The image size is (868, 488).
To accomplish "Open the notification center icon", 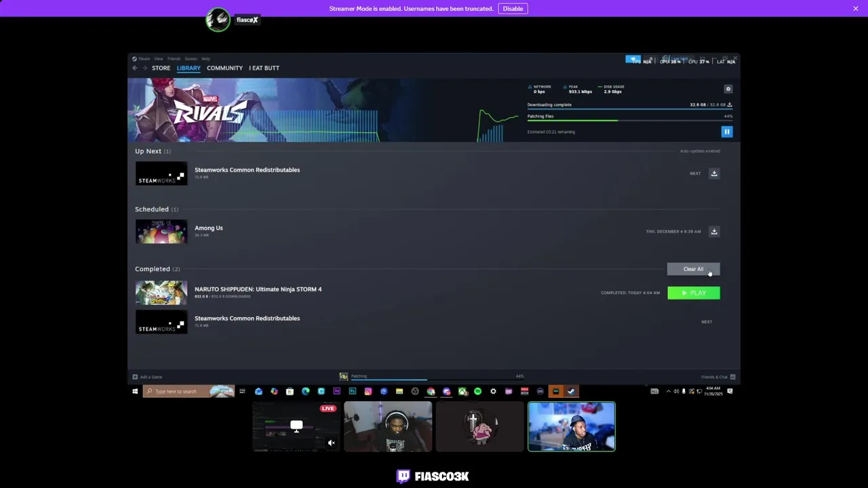I will pos(730,391).
